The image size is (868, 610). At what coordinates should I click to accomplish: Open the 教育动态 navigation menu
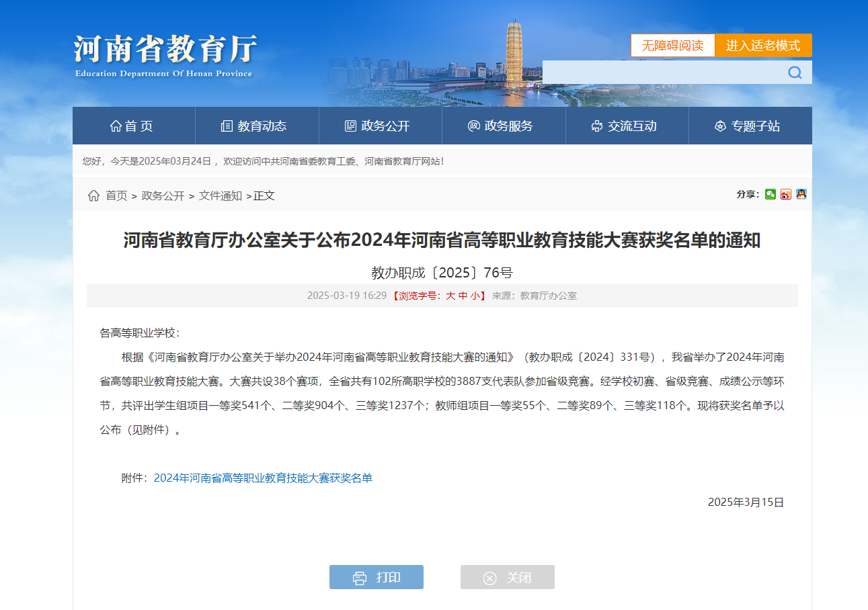pyautogui.click(x=253, y=126)
